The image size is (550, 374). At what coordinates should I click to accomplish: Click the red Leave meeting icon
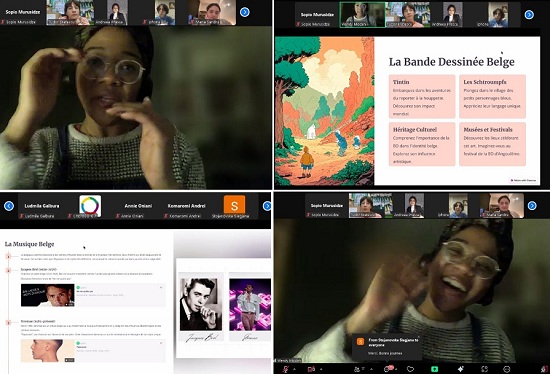click(x=544, y=369)
